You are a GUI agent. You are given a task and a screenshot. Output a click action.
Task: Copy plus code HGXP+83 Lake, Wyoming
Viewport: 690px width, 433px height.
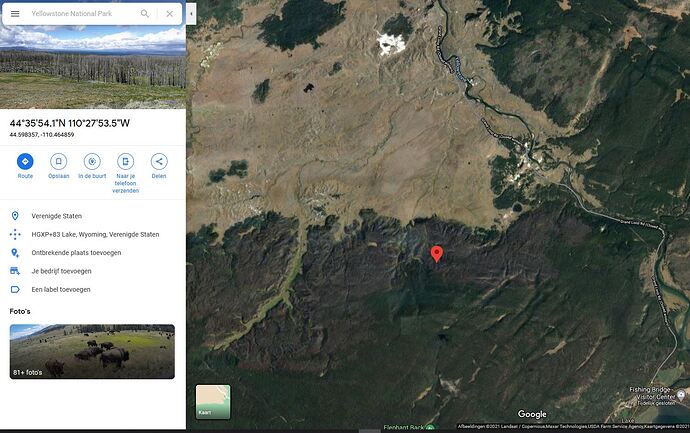[93, 235]
